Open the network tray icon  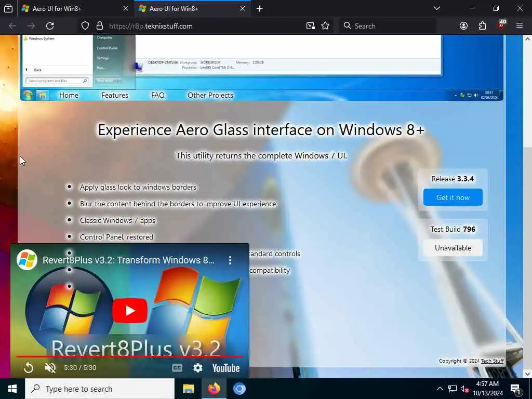pos(453,389)
